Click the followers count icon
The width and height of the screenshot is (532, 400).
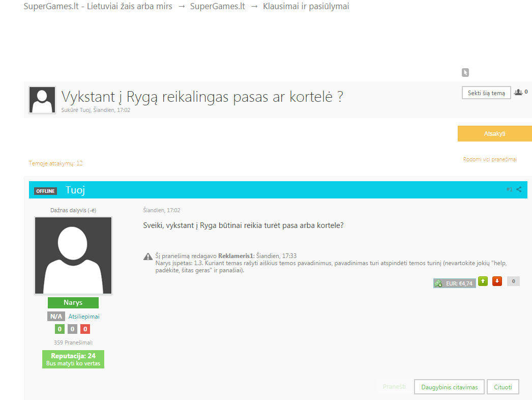[518, 92]
